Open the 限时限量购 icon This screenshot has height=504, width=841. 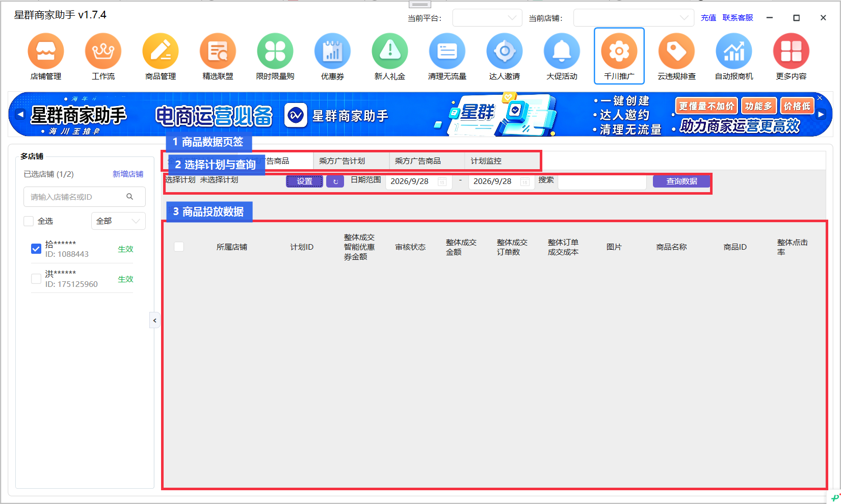tap(275, 51)
